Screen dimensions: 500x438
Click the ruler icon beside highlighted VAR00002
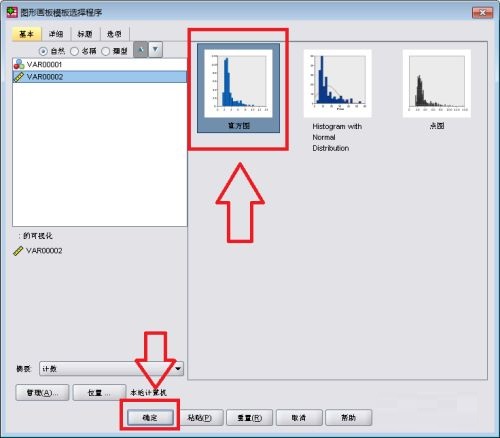(19, 77)
